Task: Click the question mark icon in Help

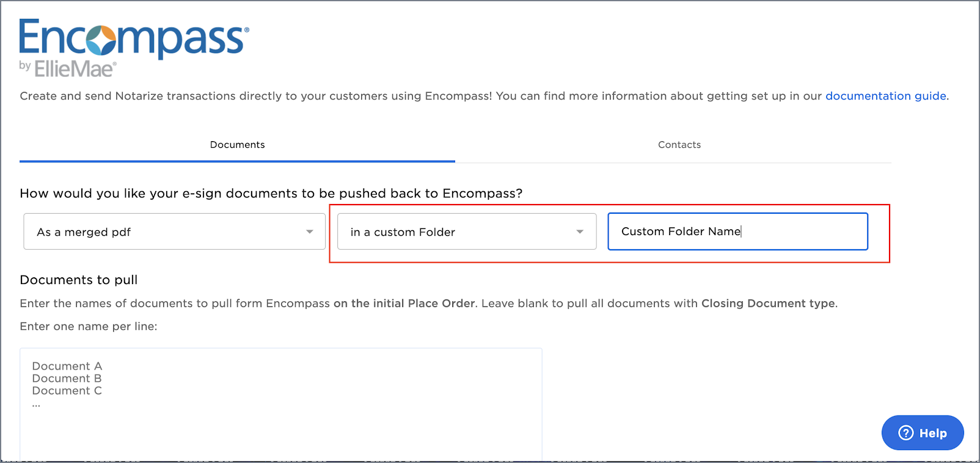Action: click(906, 433)
